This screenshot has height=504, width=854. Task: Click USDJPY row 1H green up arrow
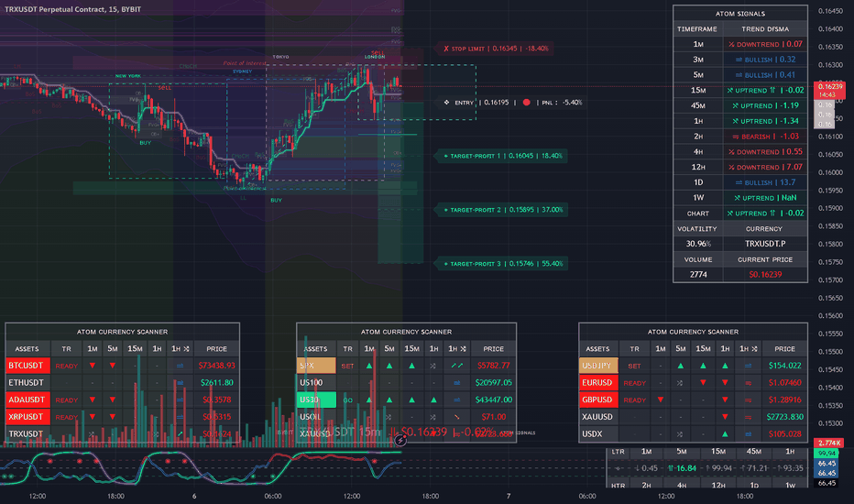[725, 366]
